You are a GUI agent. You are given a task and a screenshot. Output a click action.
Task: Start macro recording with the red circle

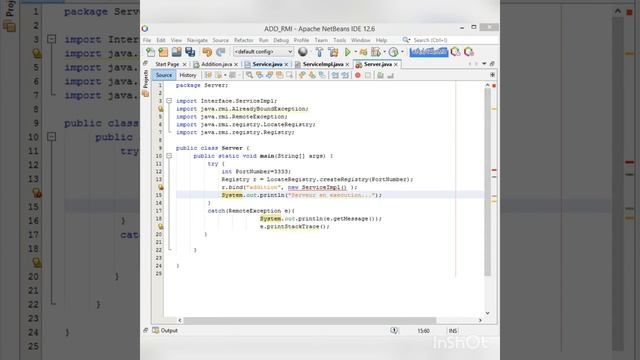click(358, 75)
